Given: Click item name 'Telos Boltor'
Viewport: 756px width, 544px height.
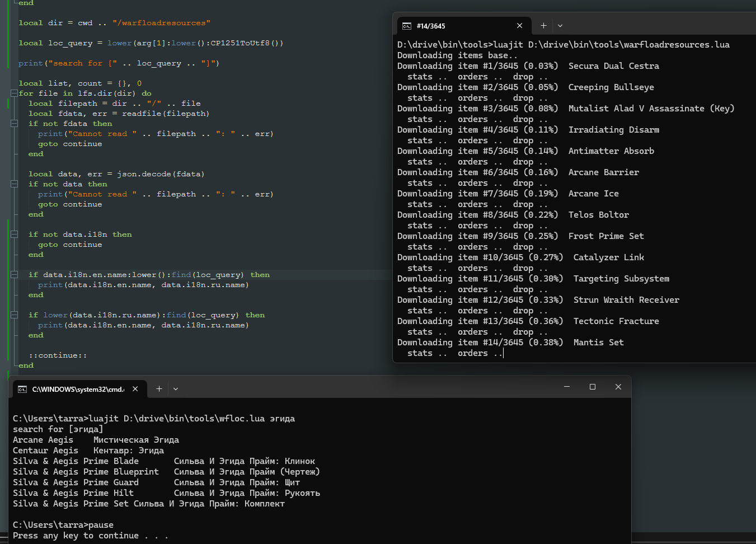Looking at the screenshot, I should 599,215.
